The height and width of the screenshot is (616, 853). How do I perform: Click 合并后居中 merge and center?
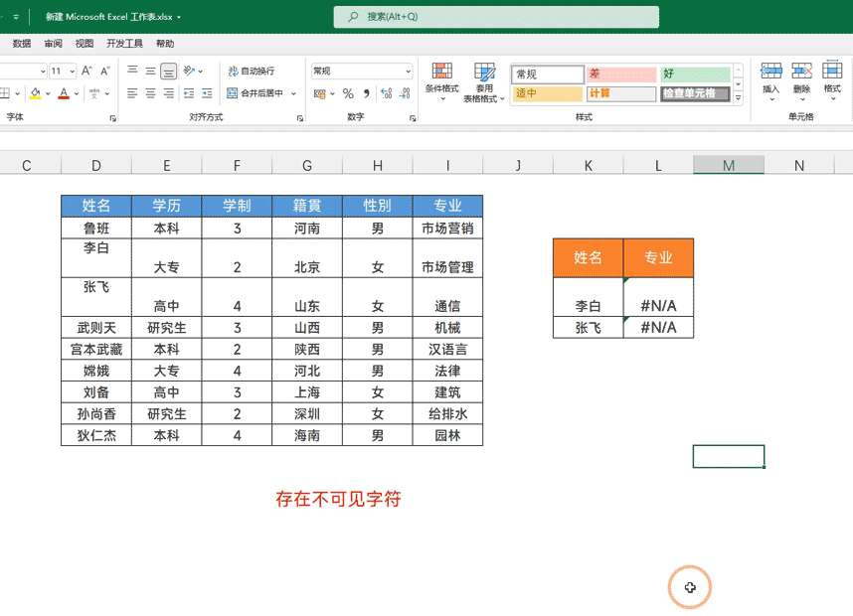(x=256, y=93)
